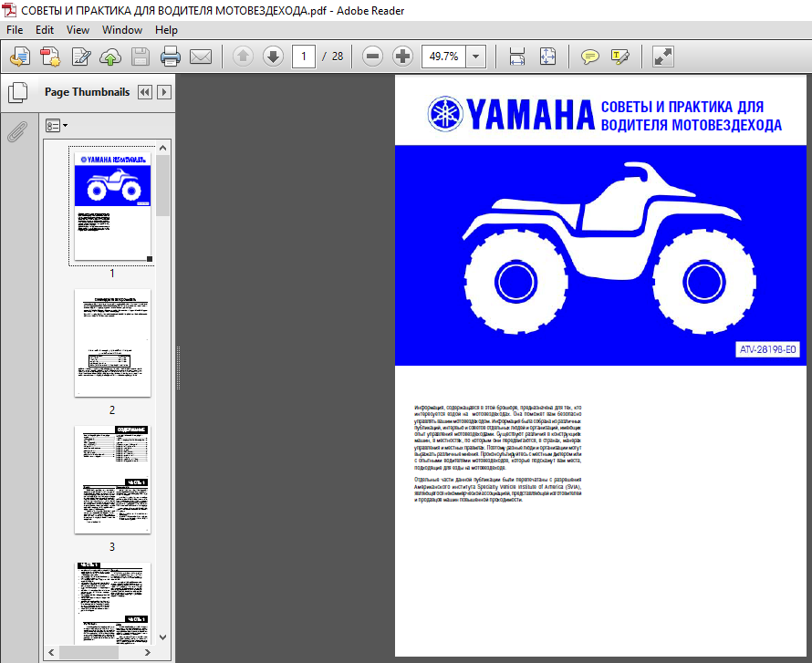812x663 pixels.
Task: Click the page label '2' under the thumbnail
Action: [x=112, y=409]
